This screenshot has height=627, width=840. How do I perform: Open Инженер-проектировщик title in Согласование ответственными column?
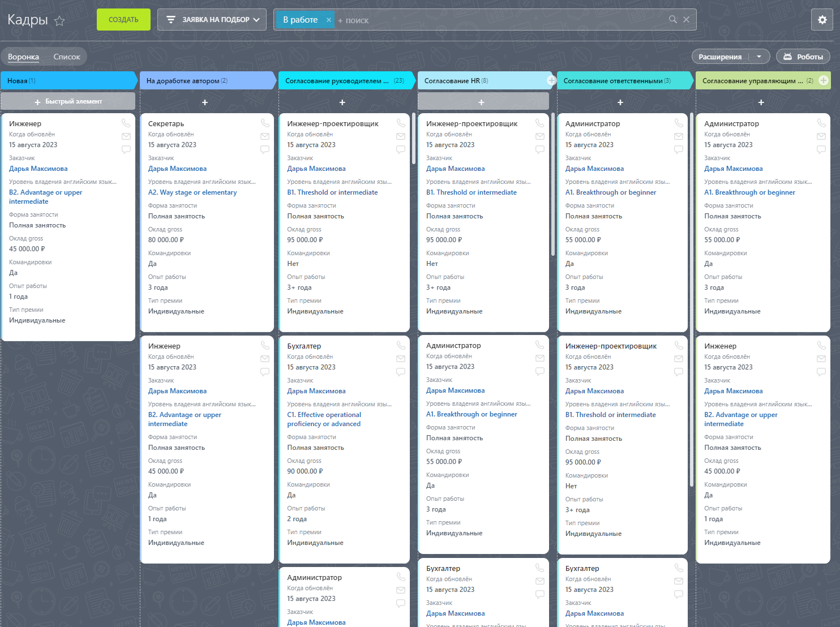(611, 346)
